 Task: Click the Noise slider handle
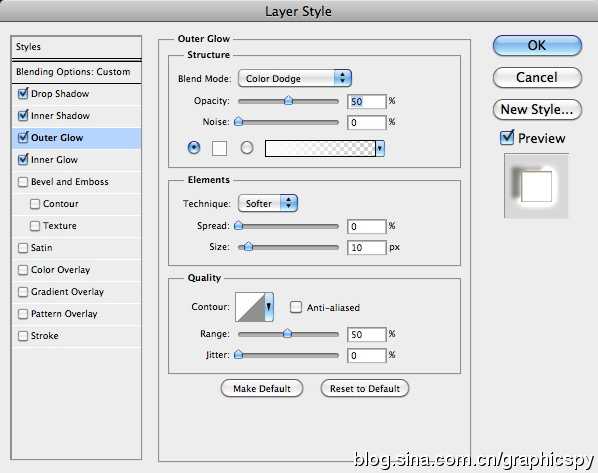tap(239, 121)
